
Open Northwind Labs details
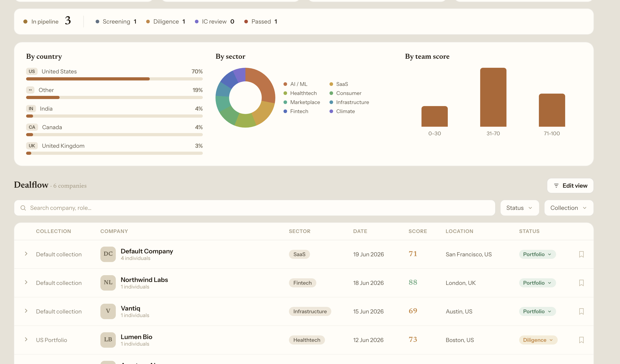point(144,280)
